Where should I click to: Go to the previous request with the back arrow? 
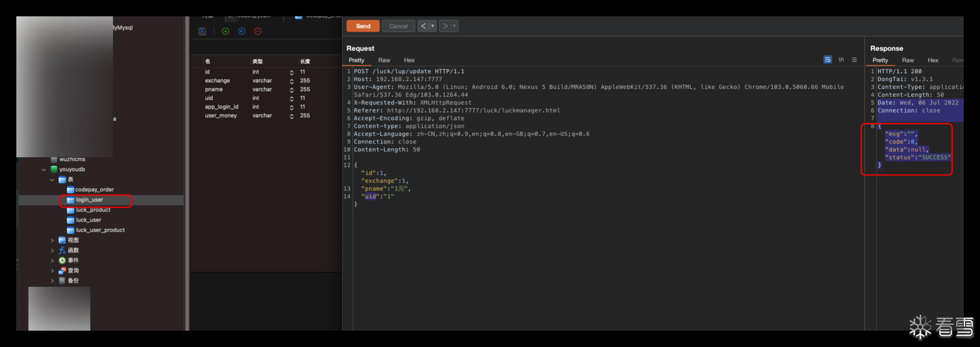tap(423, 26)
